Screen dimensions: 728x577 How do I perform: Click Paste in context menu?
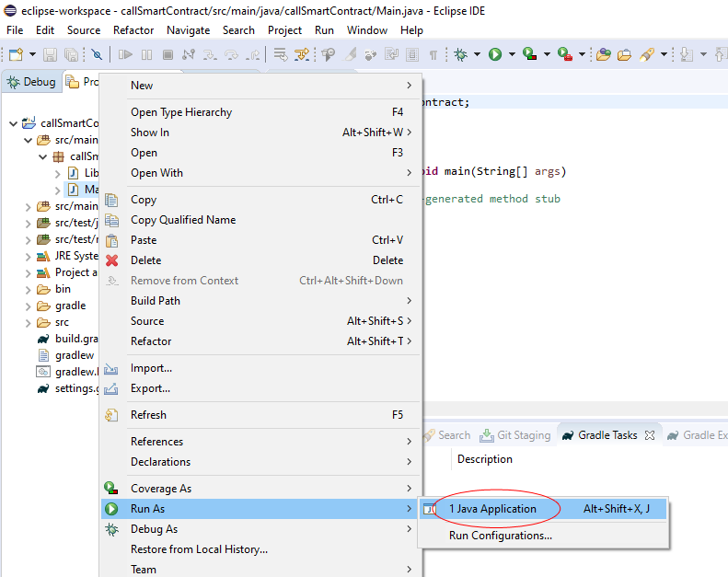point(260,240)
